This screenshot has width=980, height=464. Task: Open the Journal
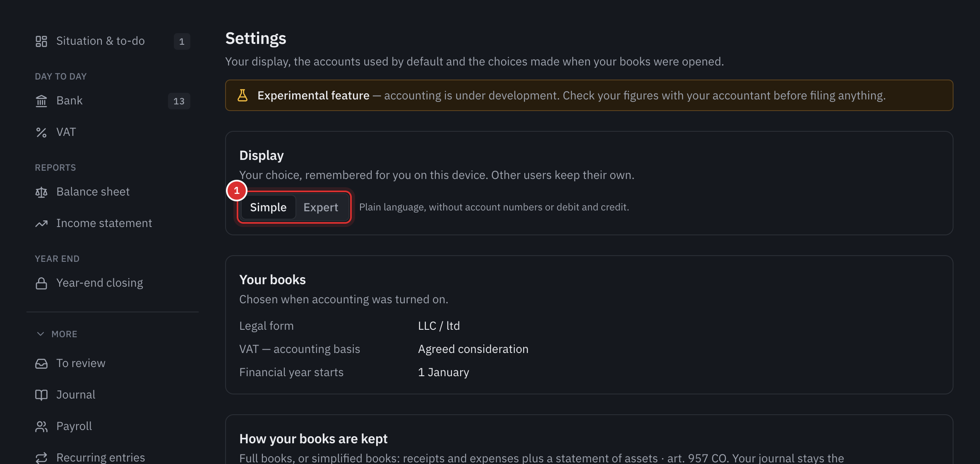tap(113, 395)
